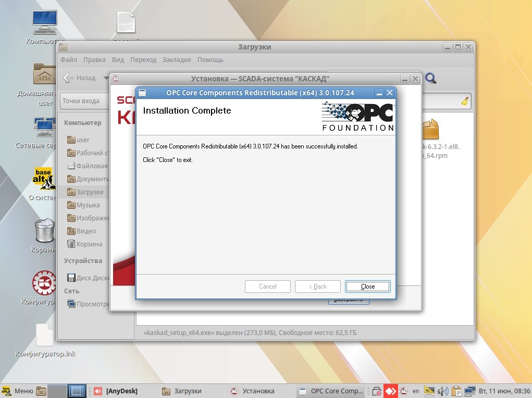This screenshot has height=398, width=532.
Task: Select Видео folder in the sidebar
Action: tap(86, 231)
